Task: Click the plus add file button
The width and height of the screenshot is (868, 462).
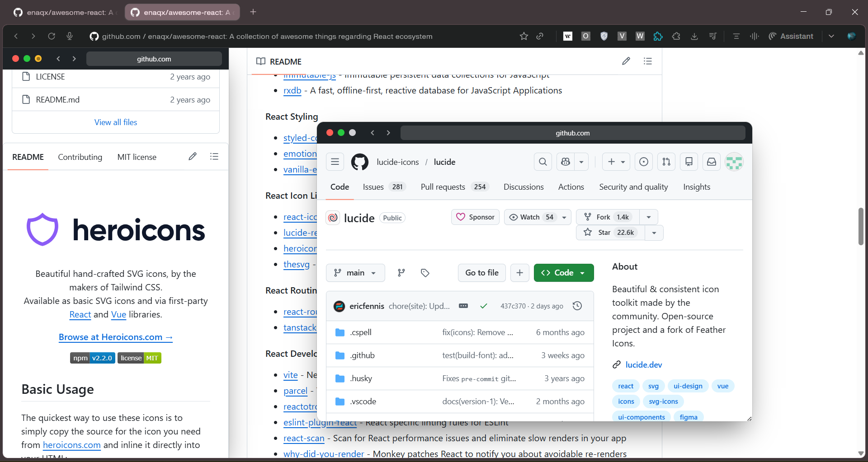Action: tap(520, 273)
